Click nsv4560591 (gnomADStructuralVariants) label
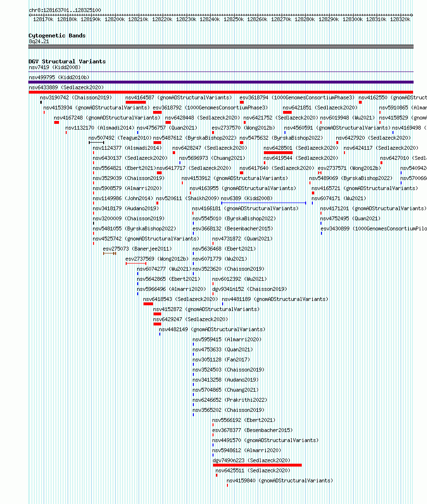427x504 pixels. tap(337, 128)
